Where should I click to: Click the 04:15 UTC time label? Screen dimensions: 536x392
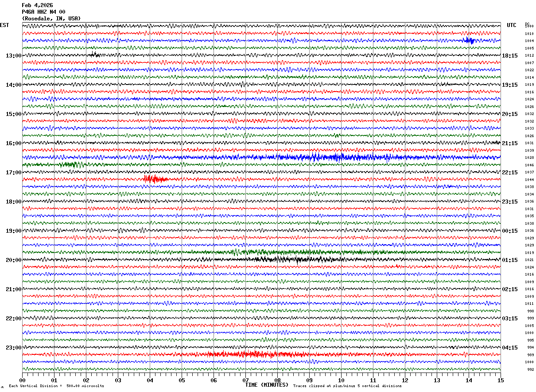[510, 348]
